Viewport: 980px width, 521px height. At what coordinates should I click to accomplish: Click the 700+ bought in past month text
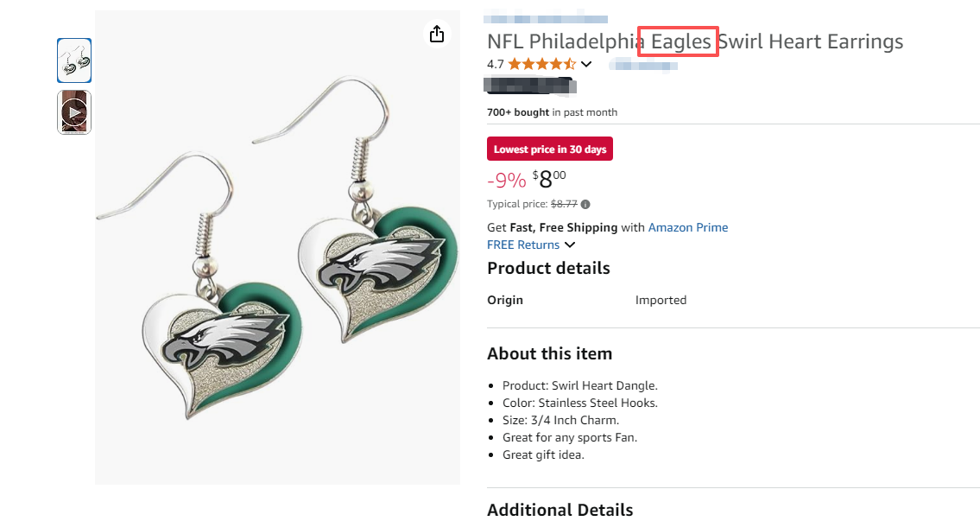pyautogui.click(x=552, y=112)
